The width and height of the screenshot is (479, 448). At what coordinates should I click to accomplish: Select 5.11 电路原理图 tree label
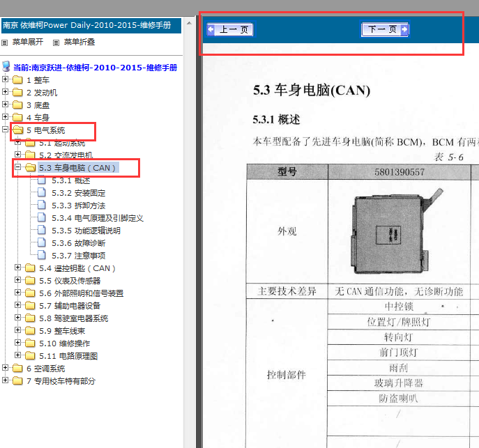pos(68,356)
